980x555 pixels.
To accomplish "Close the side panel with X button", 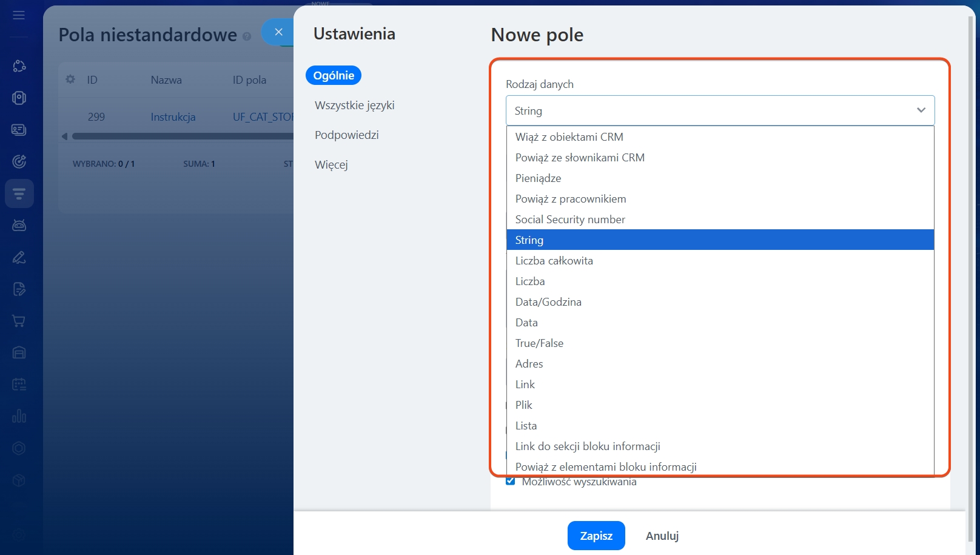I will pyautogui.click(x=278, y=32).
